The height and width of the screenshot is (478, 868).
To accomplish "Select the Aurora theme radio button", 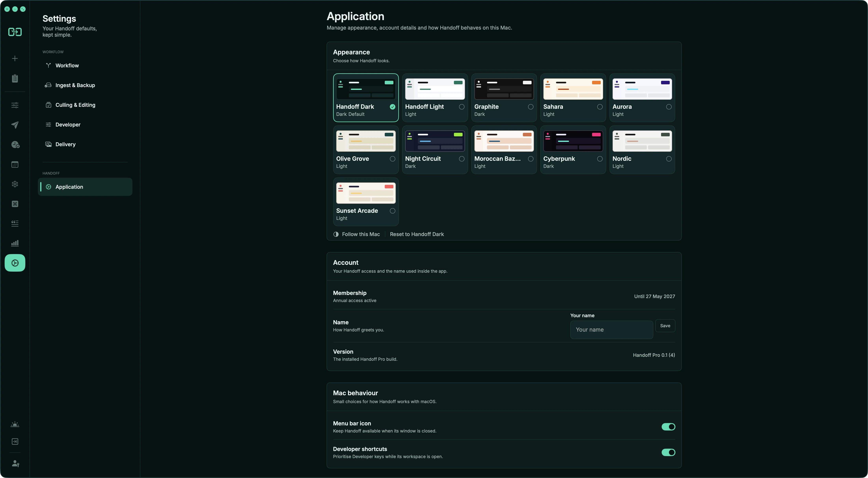I will coord(669,107).
